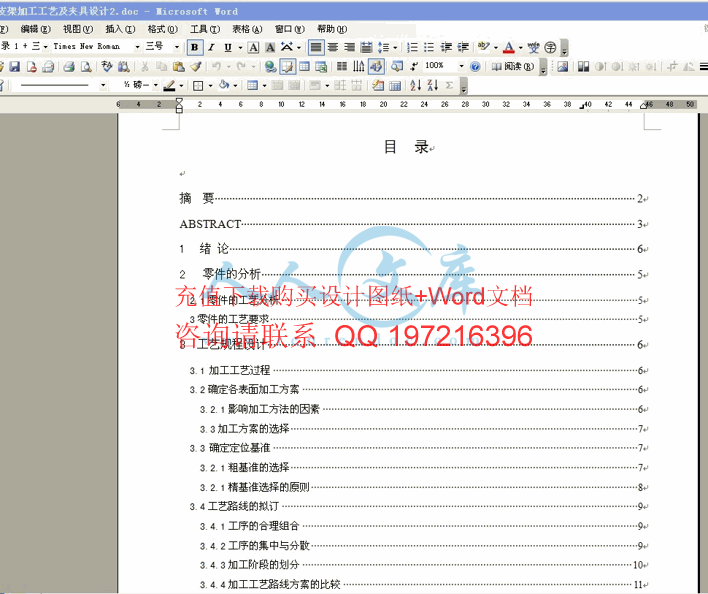This screenshot has height=594, width=708.
Task: Open the style dropdown
Action: tap(46, 47)
